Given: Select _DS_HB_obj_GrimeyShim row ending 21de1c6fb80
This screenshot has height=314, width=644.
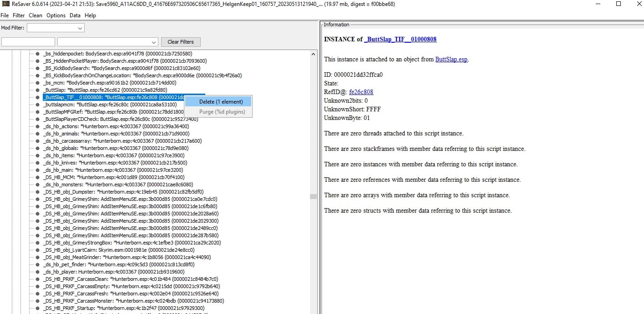Looking at the screenshot, I should pyautogui.click(x=130, y=206).
